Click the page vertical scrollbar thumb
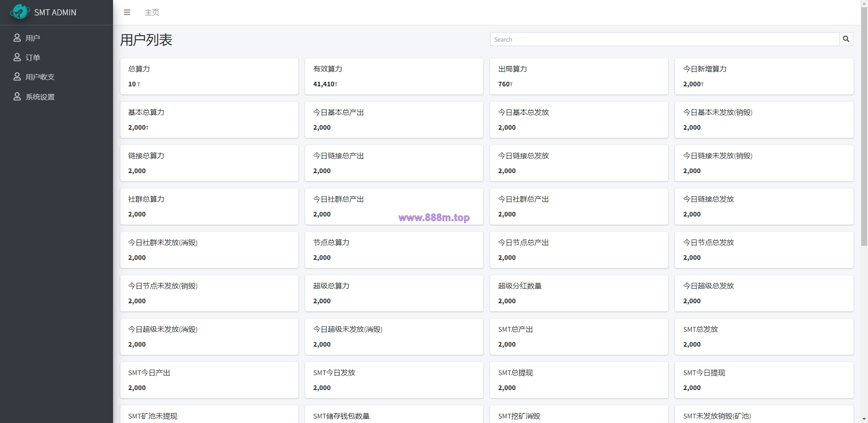Screen dimensions: 868x423 click(864, 127)
